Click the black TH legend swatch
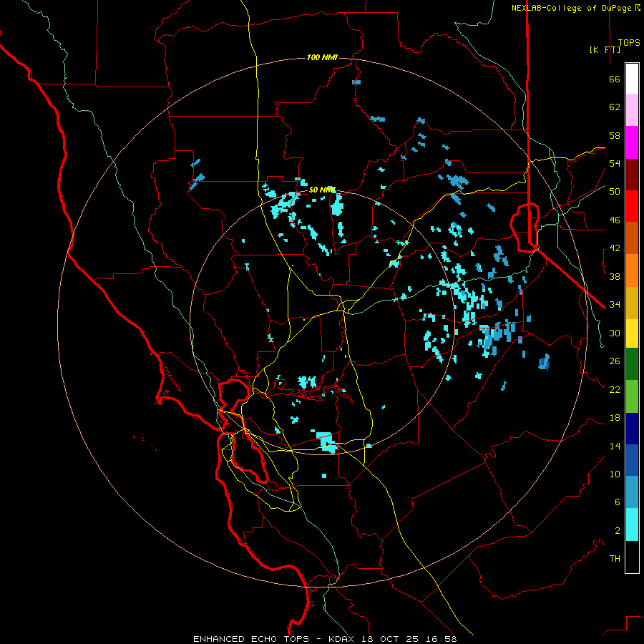This screenshot has height=644, width=644. tap(632, 557)
